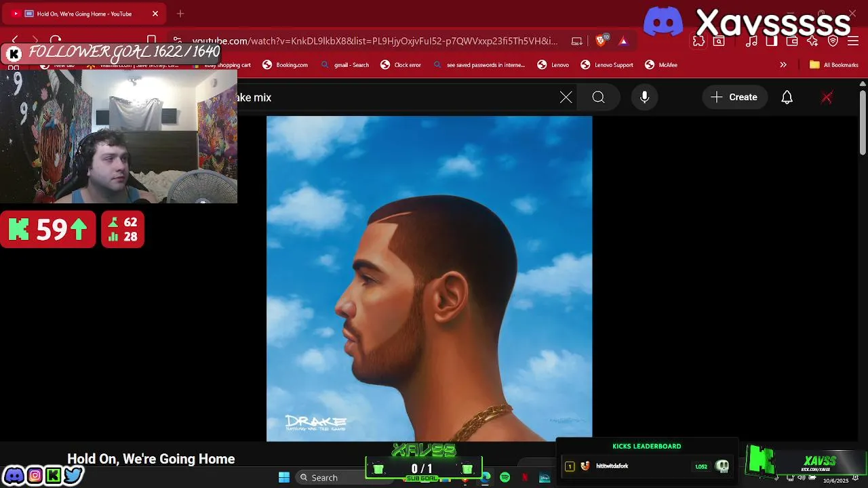Open a new browser tab
Viewport: 868px width, 488px height.
180,14
